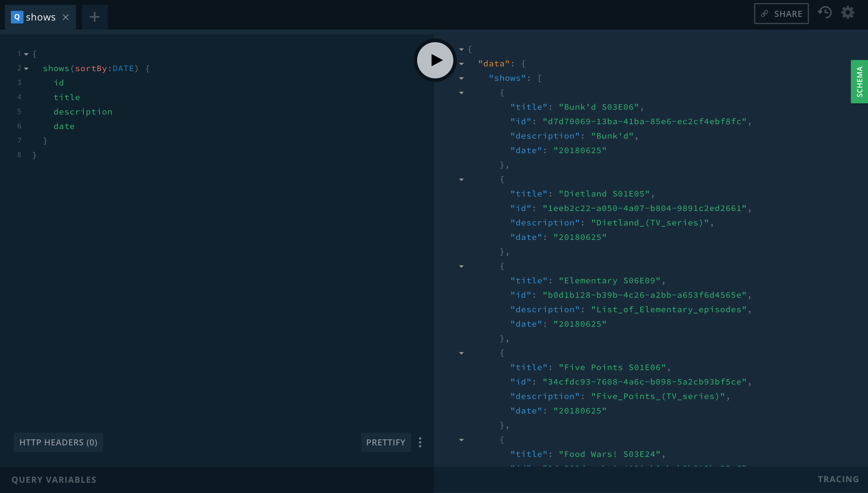
Task: Expand the QUERY VARIABLES panel
Action: point(54,480)
